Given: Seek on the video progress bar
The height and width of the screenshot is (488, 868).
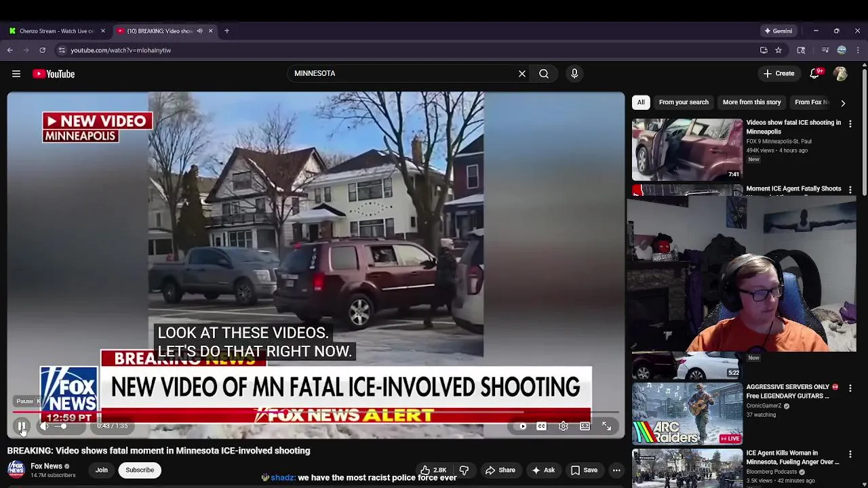Looking at the screenshot, I should click(316, 411).
